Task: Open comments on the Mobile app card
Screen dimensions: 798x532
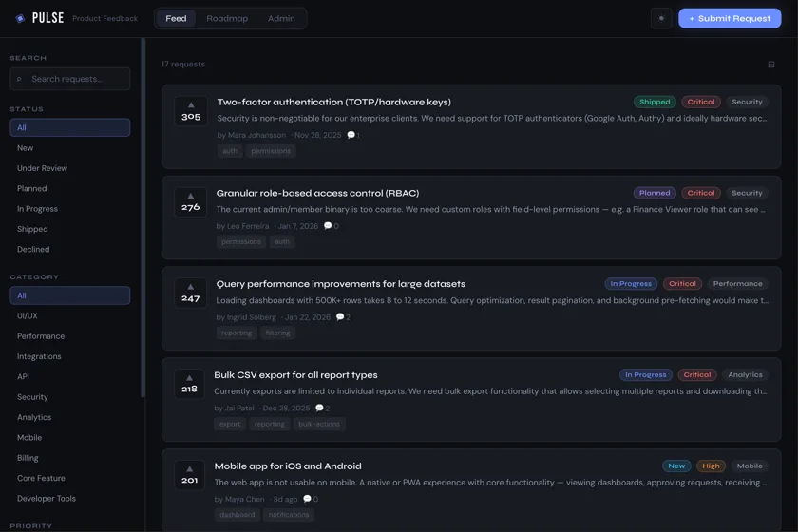Action: coord(311,499)
